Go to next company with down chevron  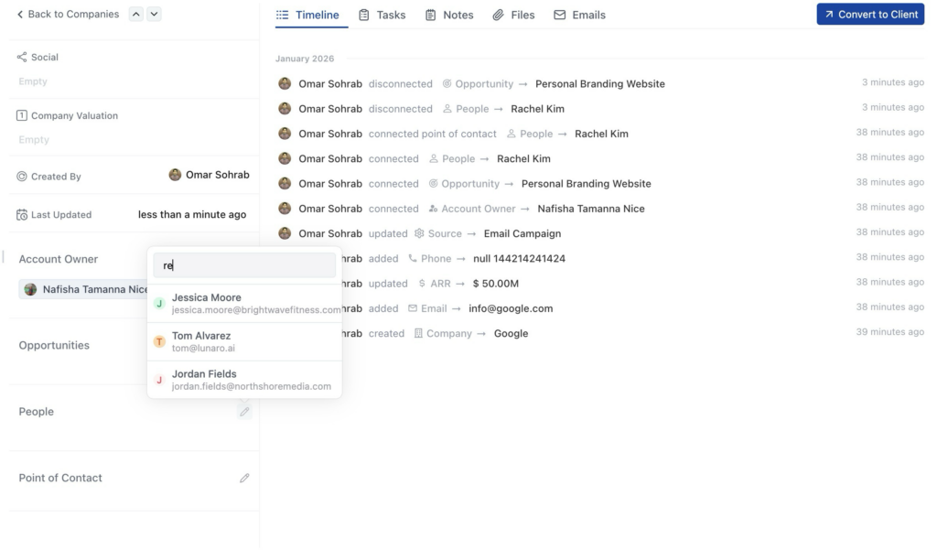[154, 14]
